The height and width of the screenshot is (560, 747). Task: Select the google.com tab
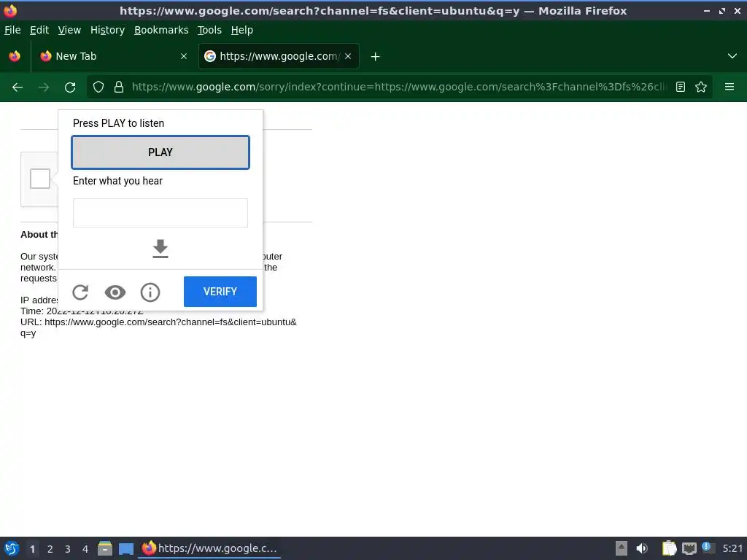pyautogui.click(x=279, y=56)
